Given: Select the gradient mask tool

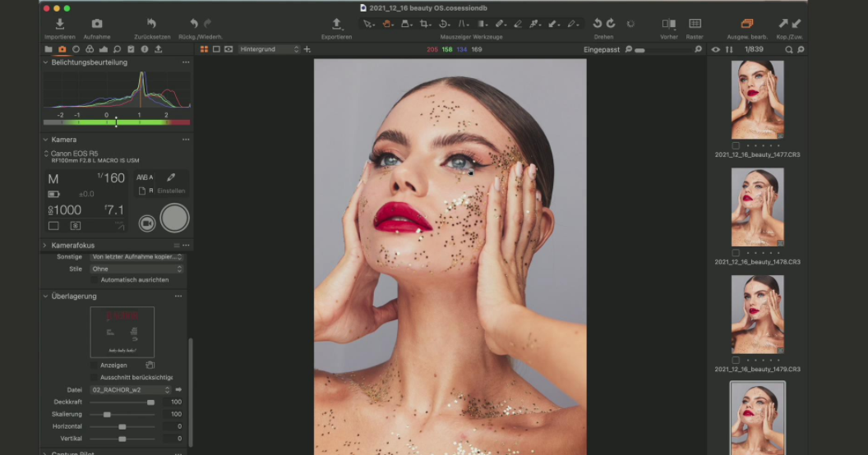Looking at the screenshot, I should tap(482, 24).
